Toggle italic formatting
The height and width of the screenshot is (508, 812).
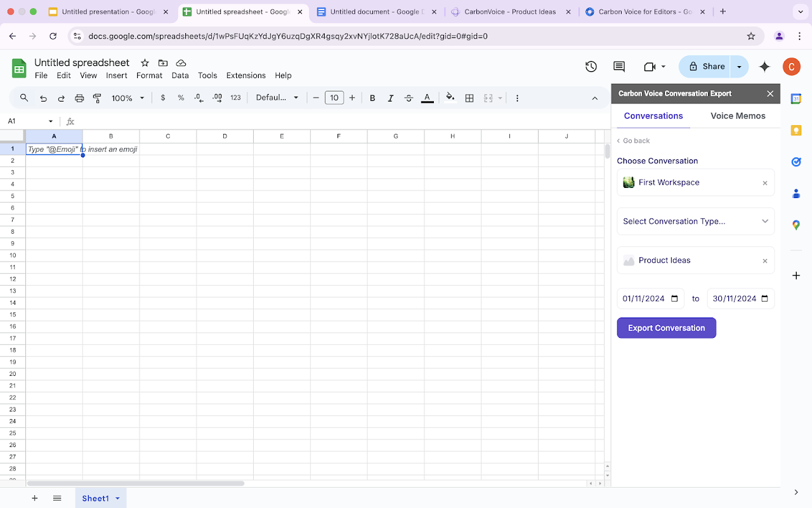point(391,98)
